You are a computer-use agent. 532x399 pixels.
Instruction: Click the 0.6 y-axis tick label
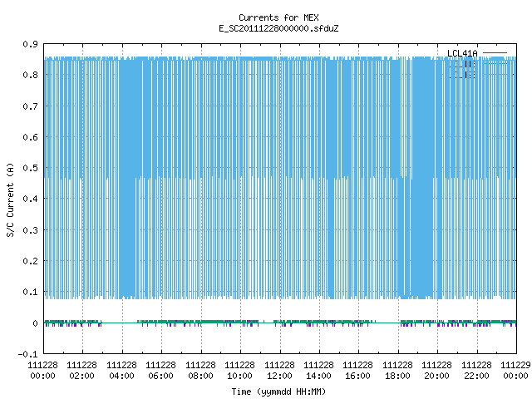pos(30,137)
